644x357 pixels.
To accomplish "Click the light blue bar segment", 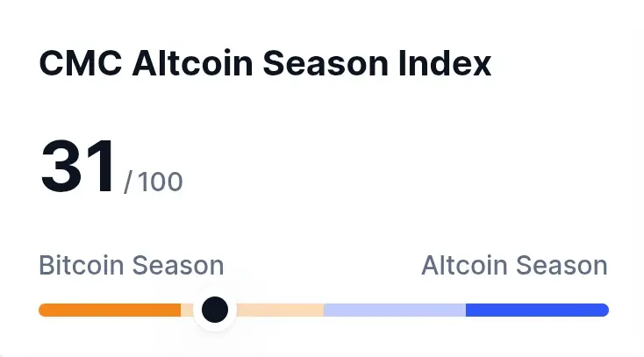I will click(x=395, y=310).
